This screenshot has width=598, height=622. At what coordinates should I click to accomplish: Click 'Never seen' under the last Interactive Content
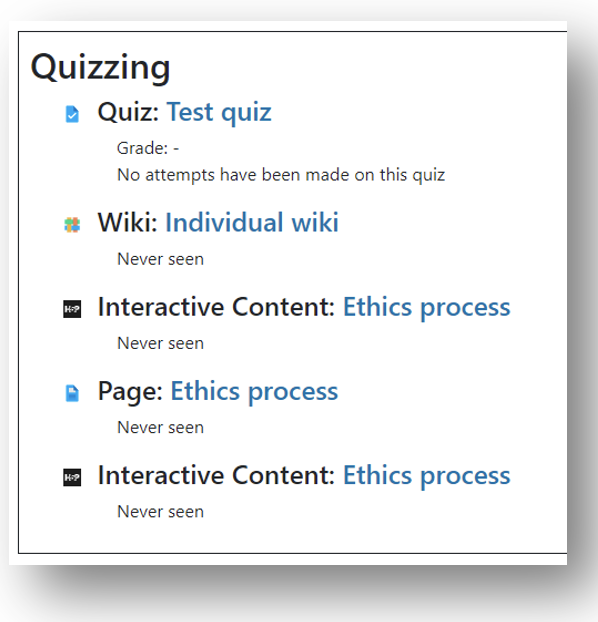[160, 512]
